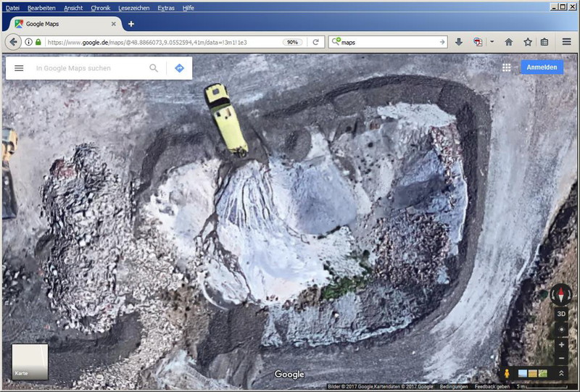
Task: Toggle the 3D view
Action: pyautogui.click(x=561, y=314)
